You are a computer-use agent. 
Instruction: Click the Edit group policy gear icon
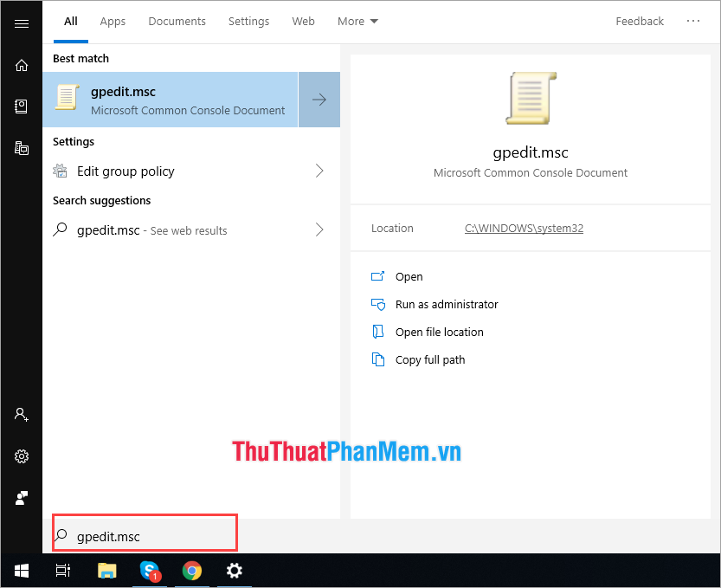tap(60, 171)
